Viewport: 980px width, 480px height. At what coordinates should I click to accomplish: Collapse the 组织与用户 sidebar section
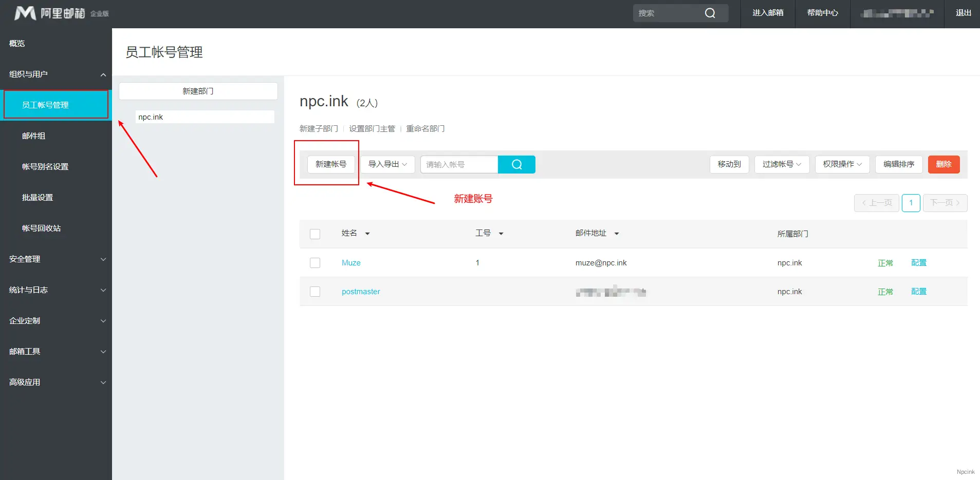103,74
